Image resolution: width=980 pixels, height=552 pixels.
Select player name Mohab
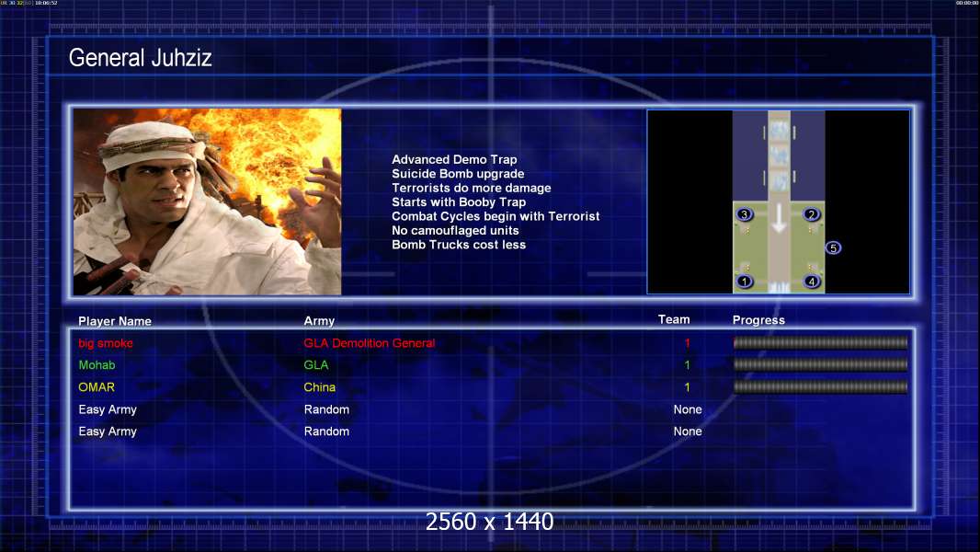pyautogui.click(x=97, y=365)
